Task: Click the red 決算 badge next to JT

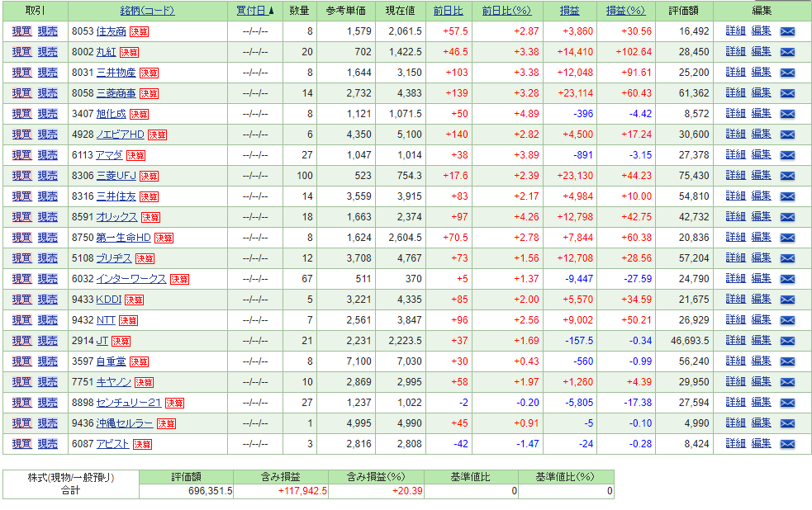Action: tap(121, 342)
